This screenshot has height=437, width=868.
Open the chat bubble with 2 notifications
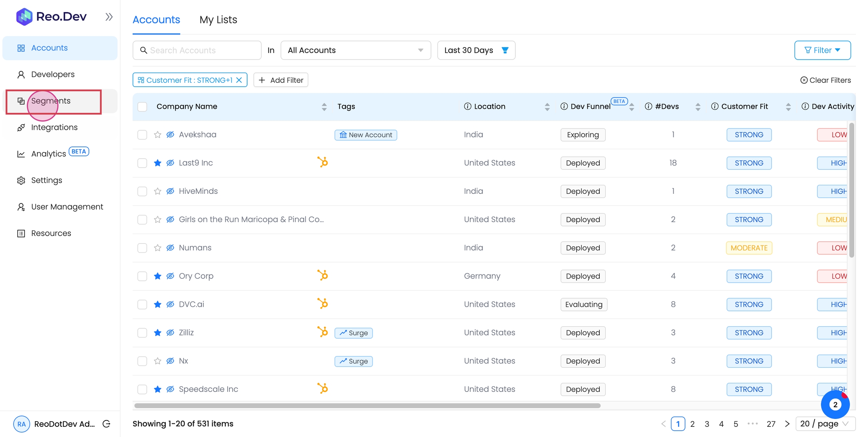coord(835,405)
